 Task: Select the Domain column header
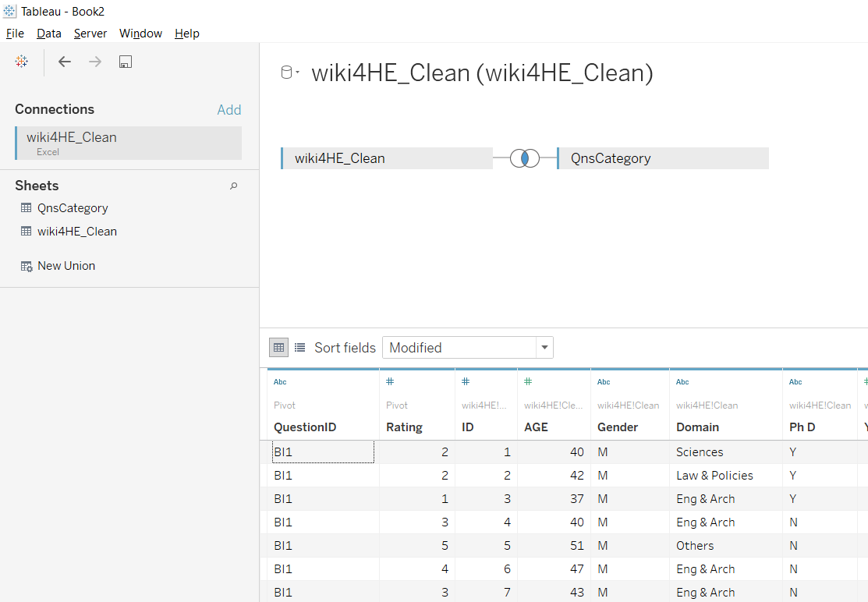tap(697, 427)
